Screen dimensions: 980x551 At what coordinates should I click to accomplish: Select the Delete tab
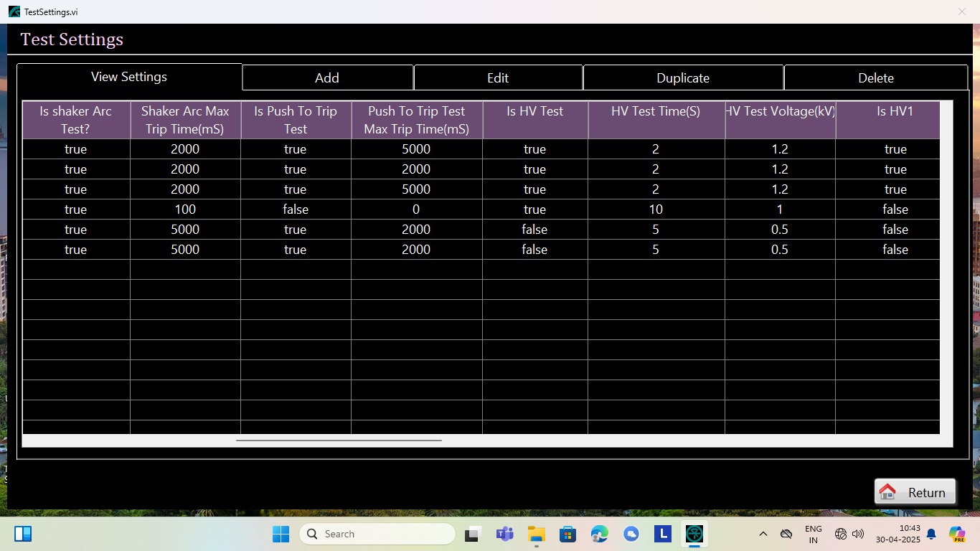pyautogui.click(x=875, y=77)
